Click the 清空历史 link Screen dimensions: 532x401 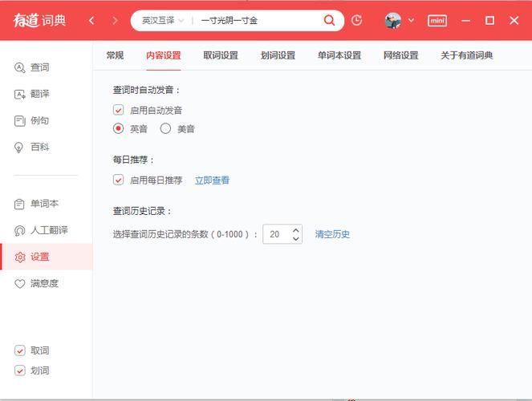click(332, 234)
